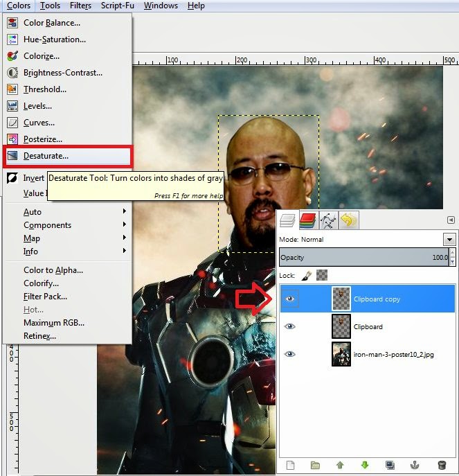
Task: Click the Hue-Saturation icon
Action: [x=12, y=39]
